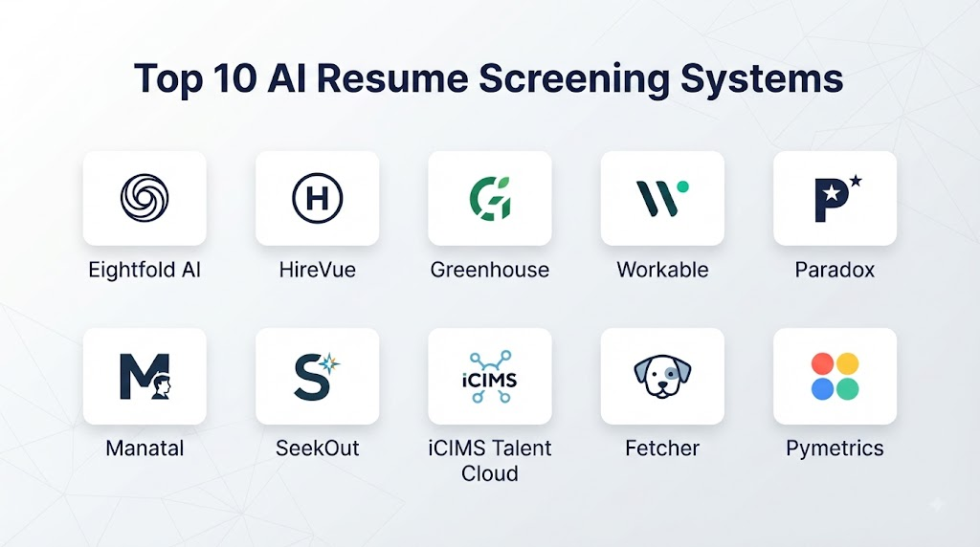Click the Manatal M logo card
Image resolution: width=980 pixels, height=547 pixels.
145,377
